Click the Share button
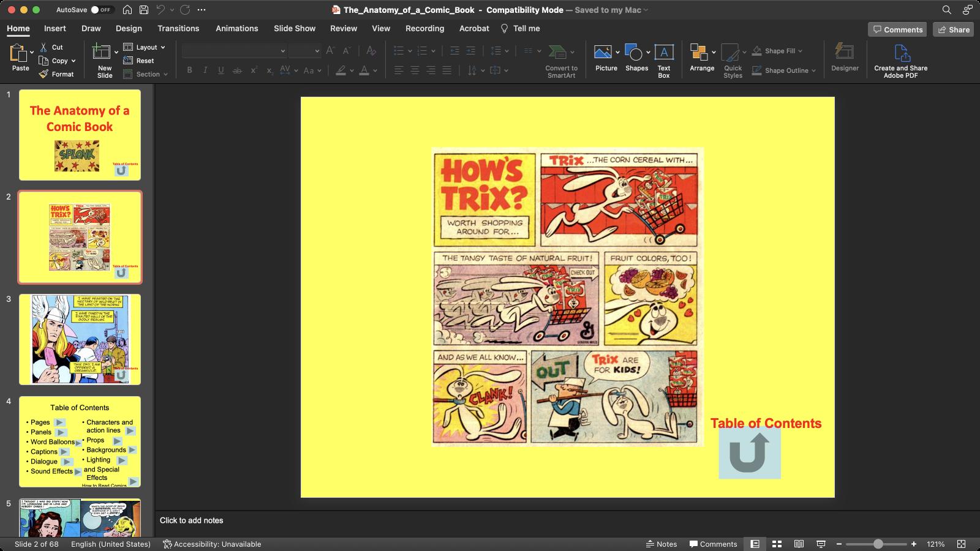 [x=953, y=29]
